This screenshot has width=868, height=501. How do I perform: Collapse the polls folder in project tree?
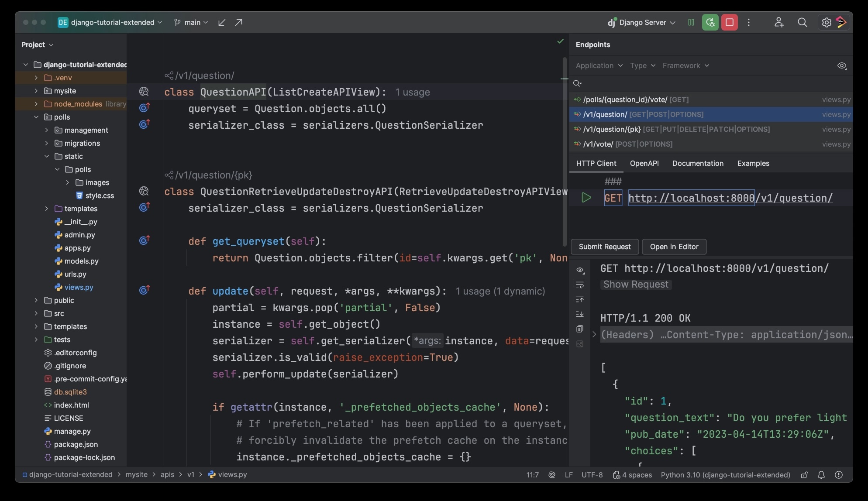(x=36, y=117)
